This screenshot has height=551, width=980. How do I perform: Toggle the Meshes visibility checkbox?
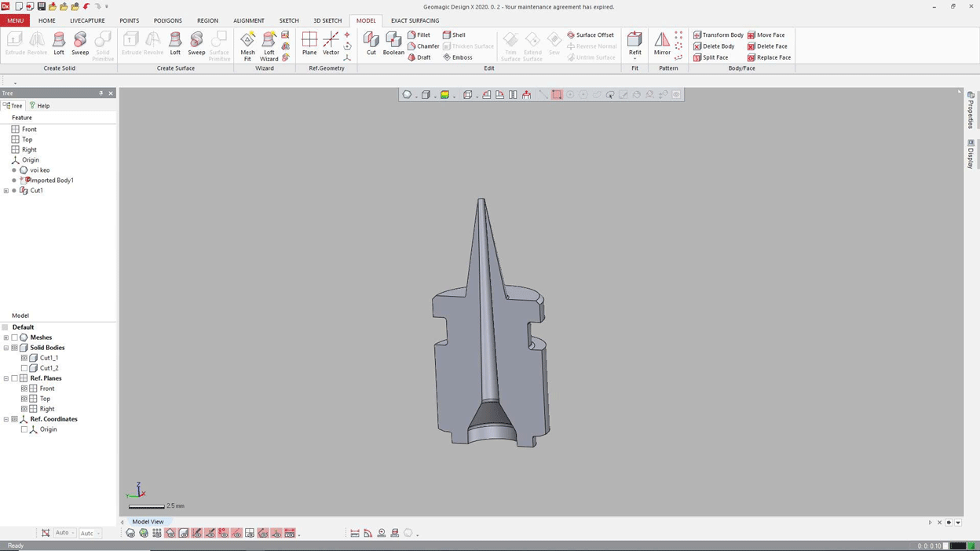14,338
